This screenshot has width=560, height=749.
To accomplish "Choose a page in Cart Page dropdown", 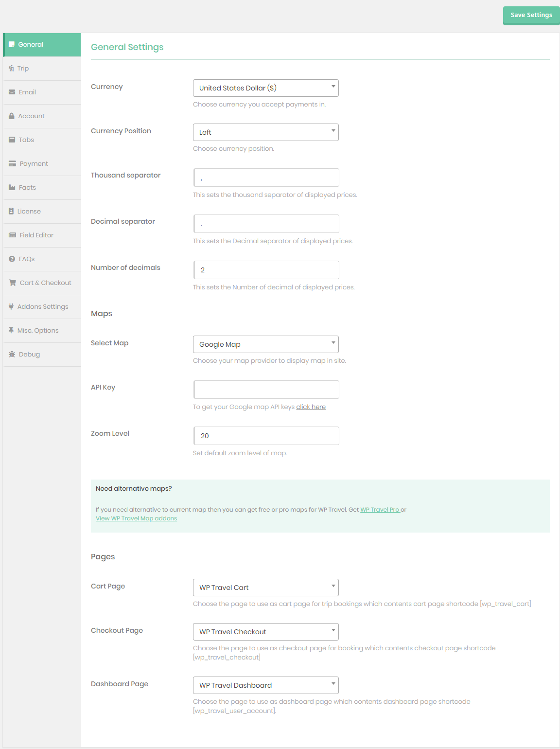I will point(265,588).
